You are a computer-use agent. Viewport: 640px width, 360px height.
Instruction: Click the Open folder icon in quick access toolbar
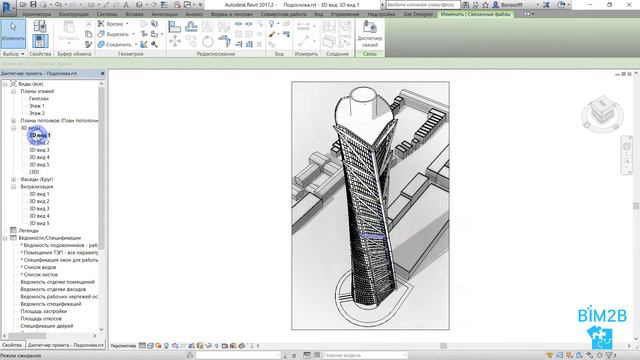[x=23, y=5]
